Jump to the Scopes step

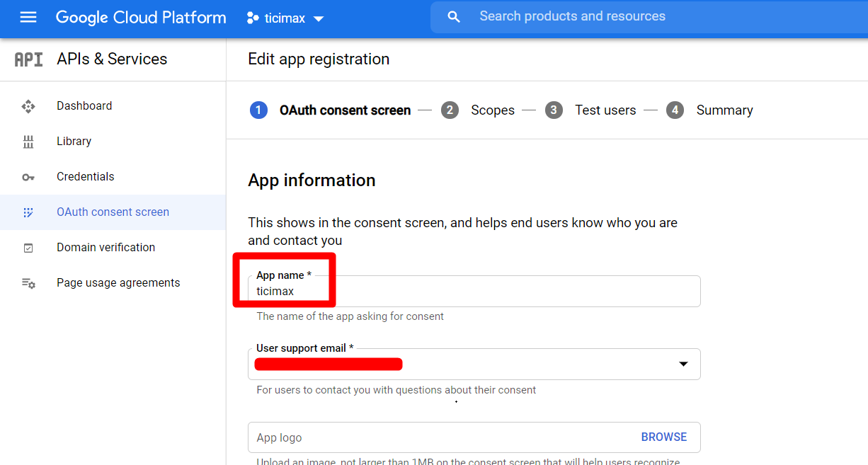tap(493, 110)
